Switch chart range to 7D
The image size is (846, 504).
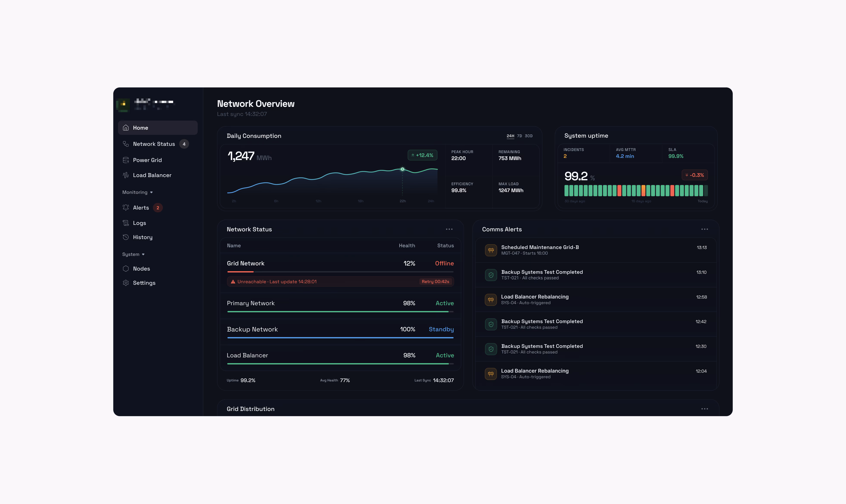point(520,136)
